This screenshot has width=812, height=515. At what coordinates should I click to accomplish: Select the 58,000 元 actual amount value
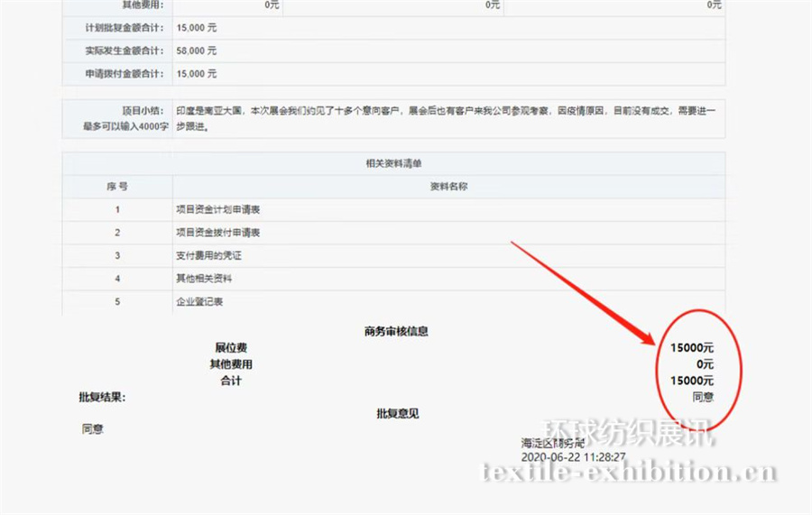(197, 51)
